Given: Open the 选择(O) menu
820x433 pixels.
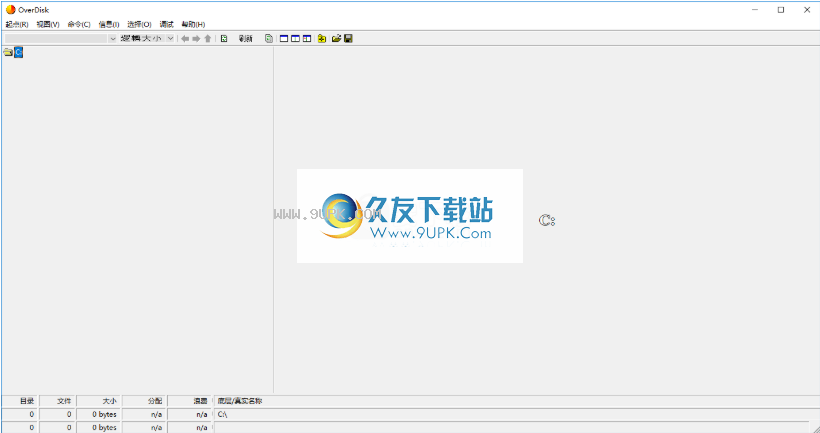Looking at the screenshot, I should (x=139, y=24).
